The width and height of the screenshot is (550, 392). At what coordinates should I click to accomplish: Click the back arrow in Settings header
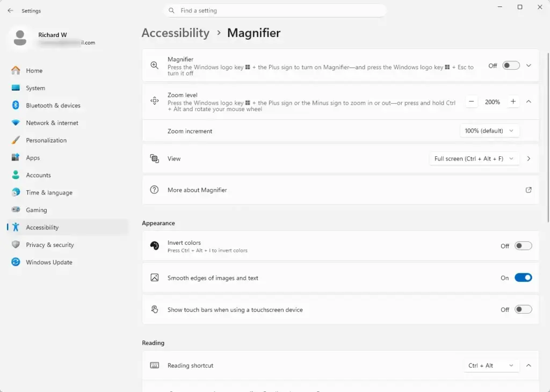[10, 11]
